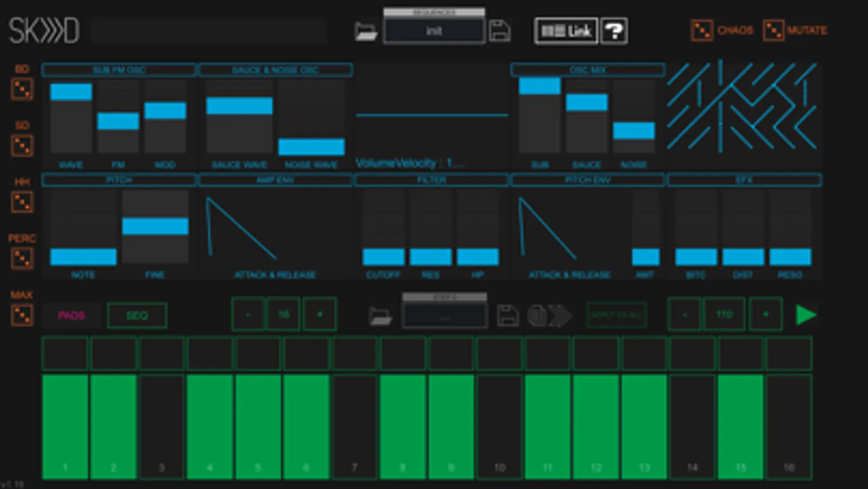Click the CHAOS dice icon
This screenshot has height=489, width=868.
click(x=701, y=30)
